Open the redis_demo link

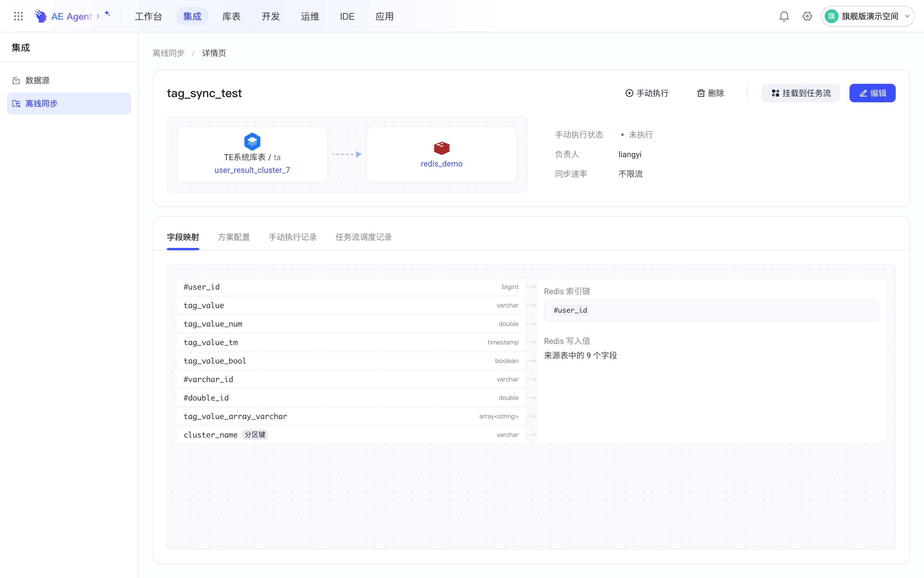(x=442, y=164)
